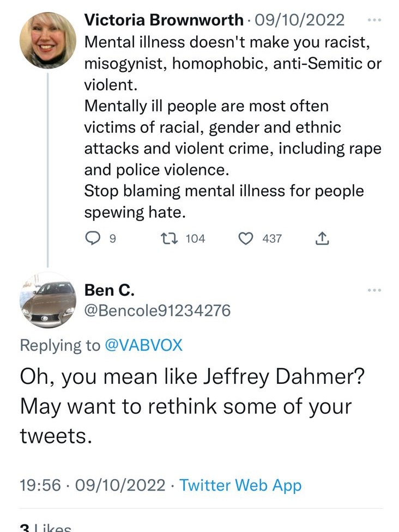This screenshot has height=532, width=399.
Task: Visit the @Bencole91234276 handle
Action: coord(158,311)
